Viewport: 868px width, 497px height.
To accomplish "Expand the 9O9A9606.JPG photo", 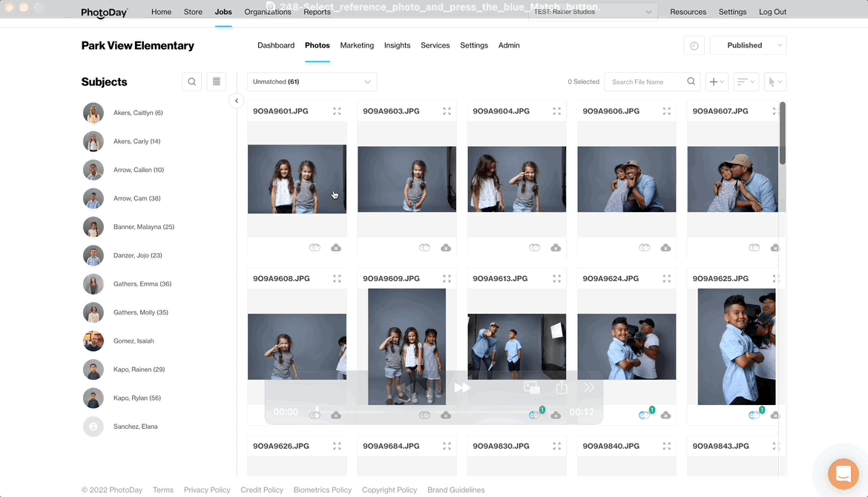I will [666, 111].
